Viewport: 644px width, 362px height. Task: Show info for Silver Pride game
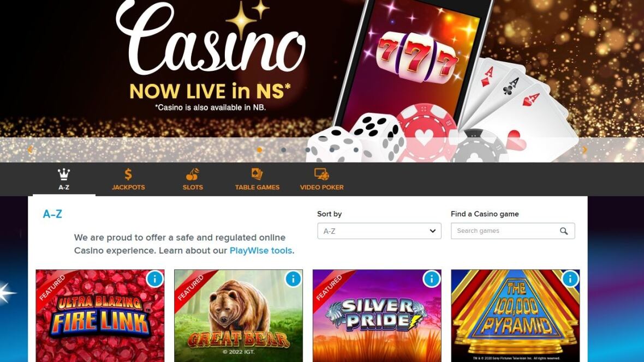432,279
